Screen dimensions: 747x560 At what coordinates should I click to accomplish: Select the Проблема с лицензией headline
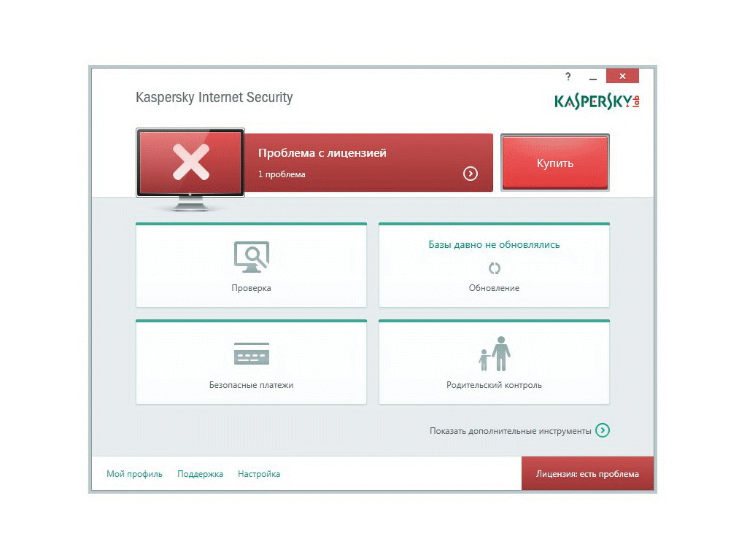click(x=322, y=153)
